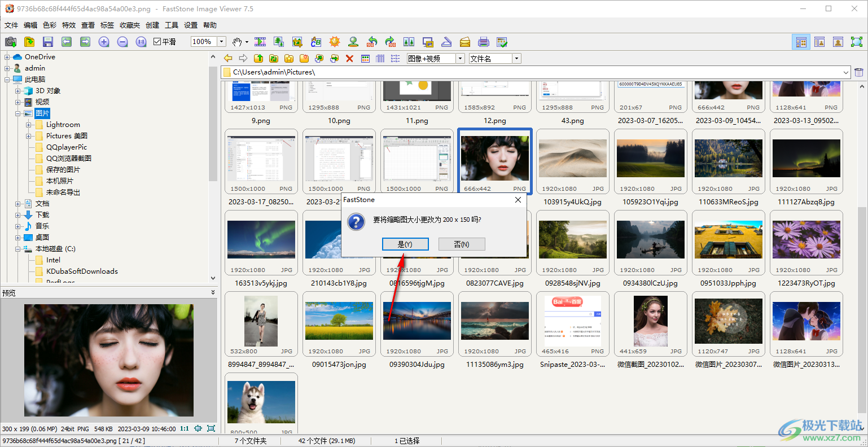Toggle full screen button at top right
The height and width of the screenshot is (447, 868).
coord(857,42)
